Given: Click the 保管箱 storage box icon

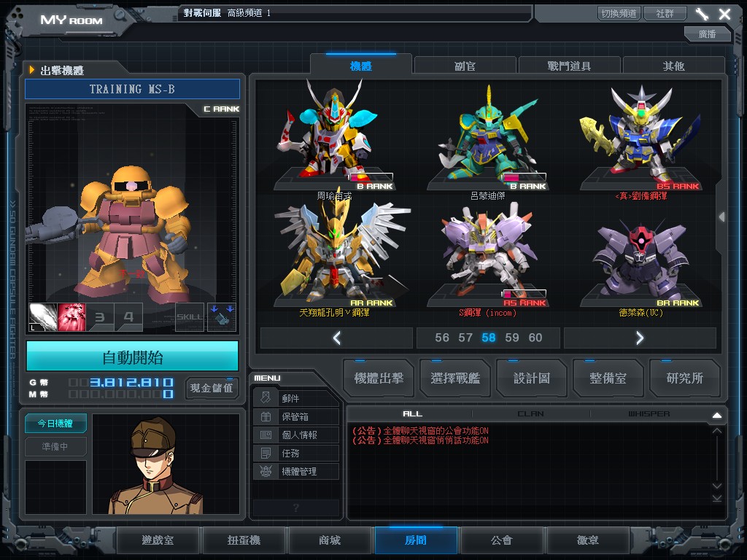Looking at the screenshot, I should (266, 416).
